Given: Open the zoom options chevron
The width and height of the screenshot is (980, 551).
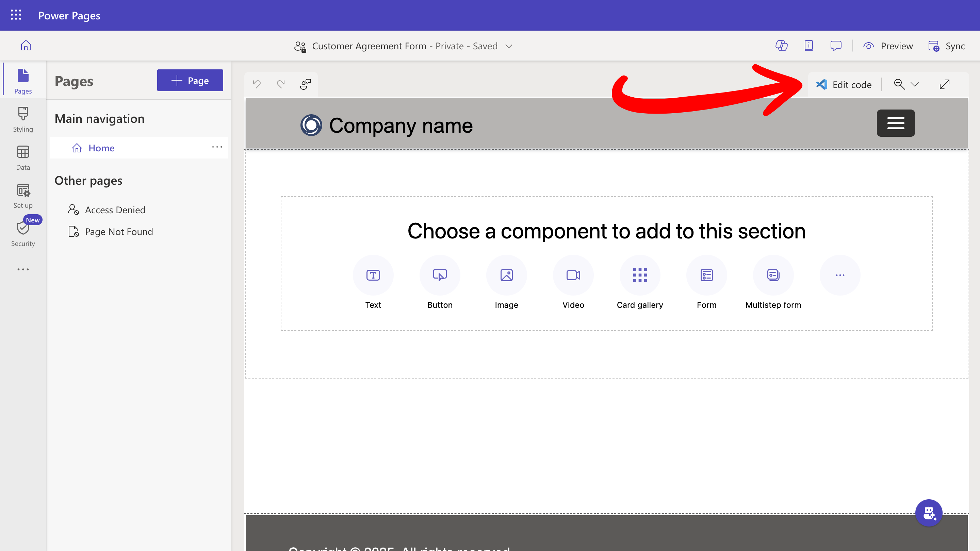Looking at the screenshot, I should pos(915,84).
